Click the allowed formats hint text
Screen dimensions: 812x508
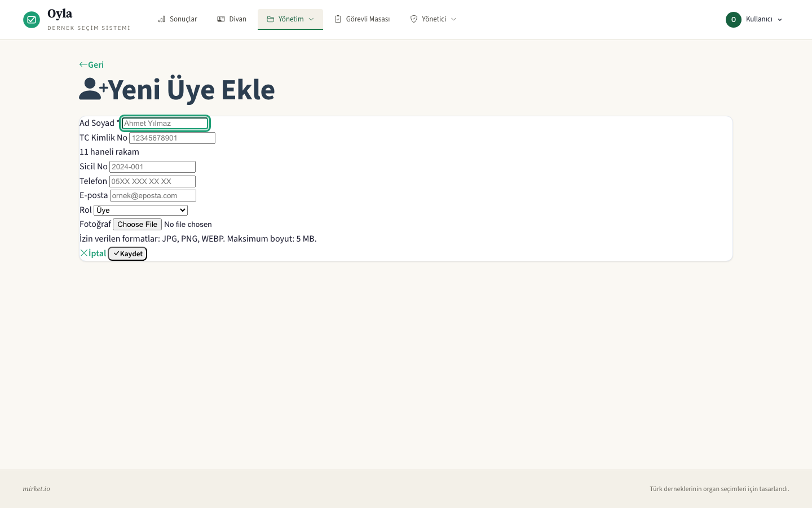click(x=198, y=239)
